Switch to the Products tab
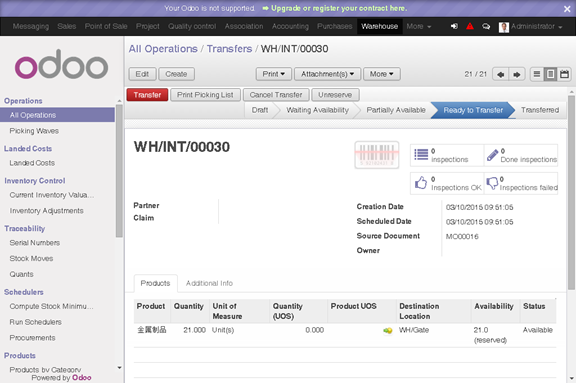 point(155,283)
